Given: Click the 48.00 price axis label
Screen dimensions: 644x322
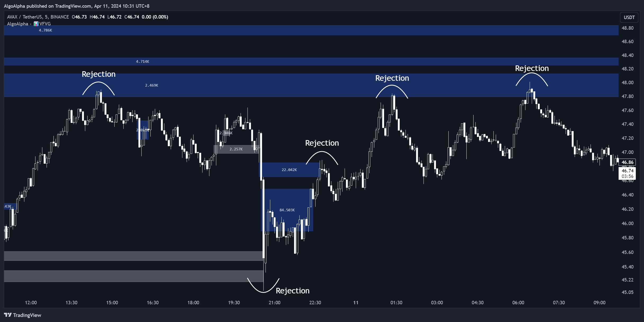Looking at the screenshot, I should (x=628, y=83).
